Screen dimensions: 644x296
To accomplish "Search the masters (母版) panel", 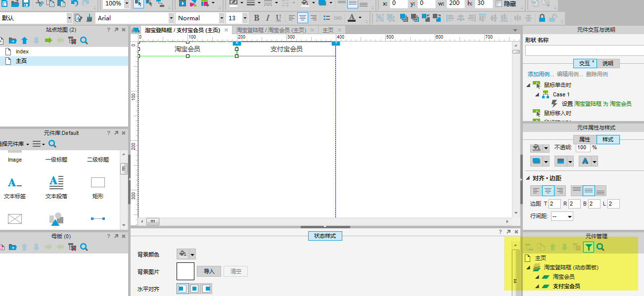I will (x=84, y=247).
